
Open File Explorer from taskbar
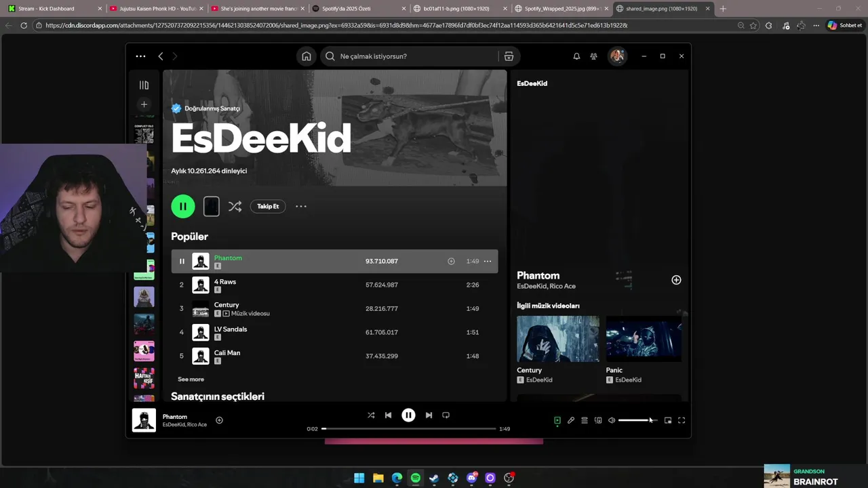(378, 478)
